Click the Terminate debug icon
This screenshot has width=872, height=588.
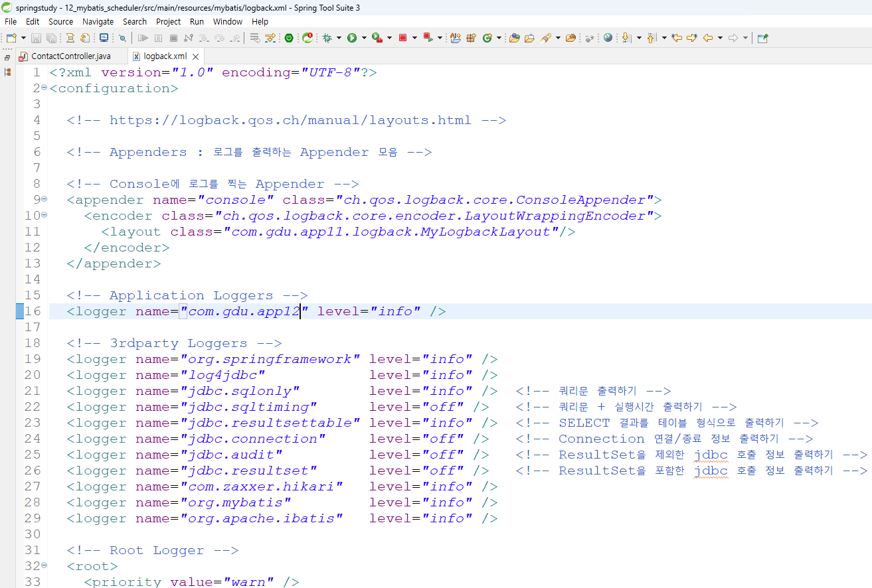coord(173,38)
